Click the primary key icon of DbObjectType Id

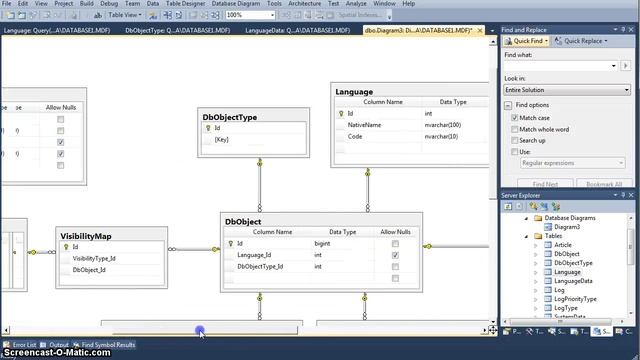pos(208,128)
